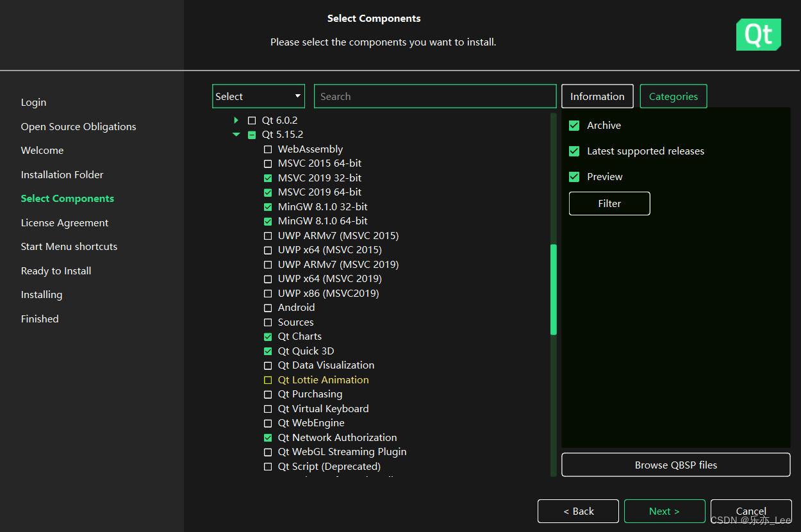Toggle the Qt 5.15.2 partial checkbox
Viewport: 801px width, 532px height.
point(252,135)
